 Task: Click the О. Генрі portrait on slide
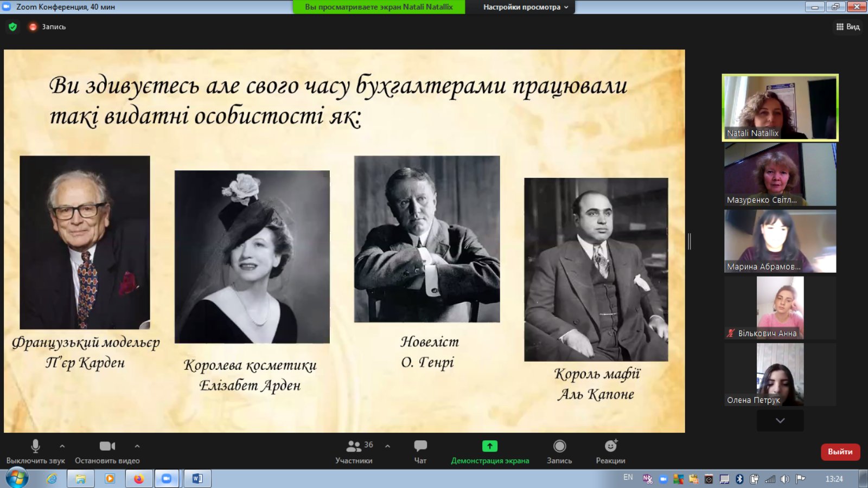[427, 239]
